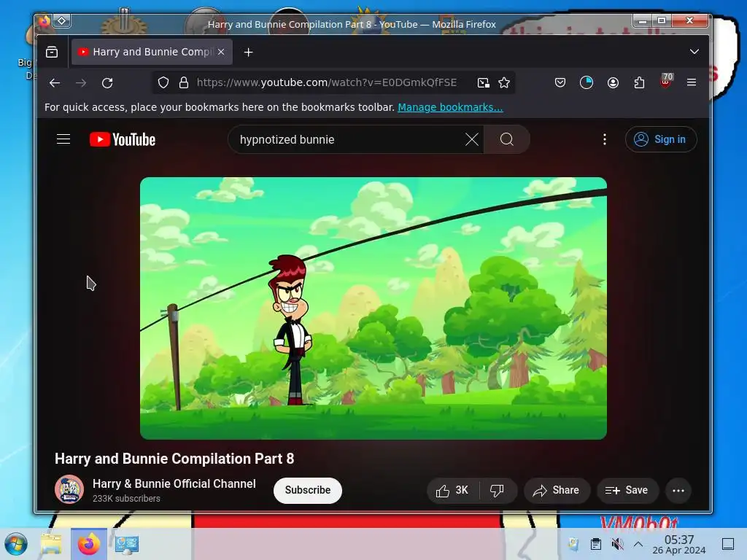
Task: Switch to Harry and Bunnie Compilation tab
Action: 152,52
